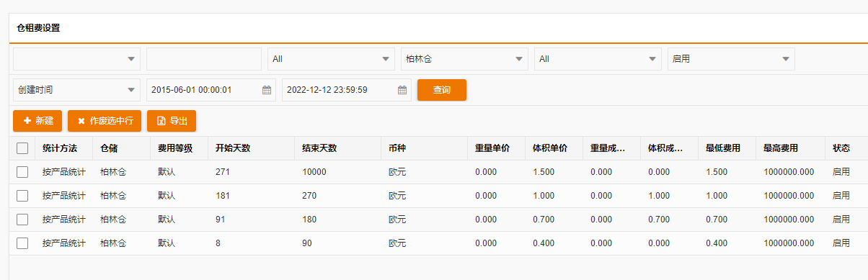Image resolution: width=868 pixels, height=280 pixels.
Task: Open the second All dropdown beside 柏林仓
Action: click(598, 59)
